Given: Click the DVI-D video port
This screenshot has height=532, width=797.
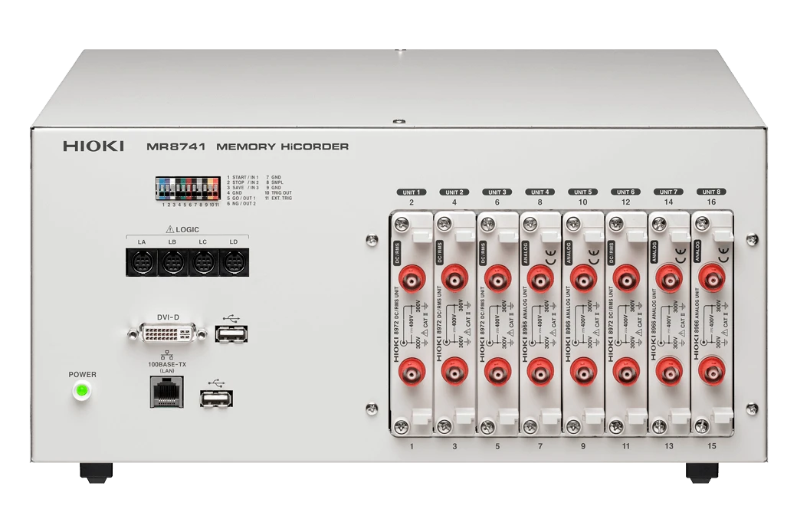Looking at the screenshot, I should [x=167, y=333].
